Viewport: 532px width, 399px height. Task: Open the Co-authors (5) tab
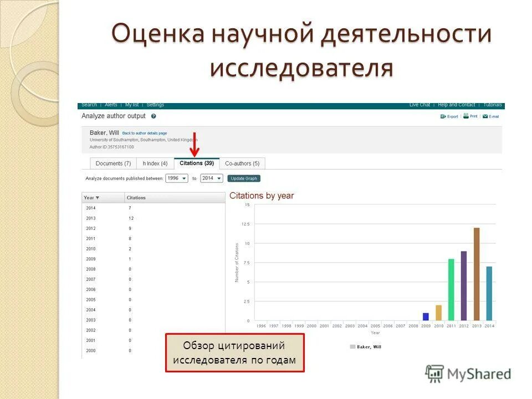point(242,163)
